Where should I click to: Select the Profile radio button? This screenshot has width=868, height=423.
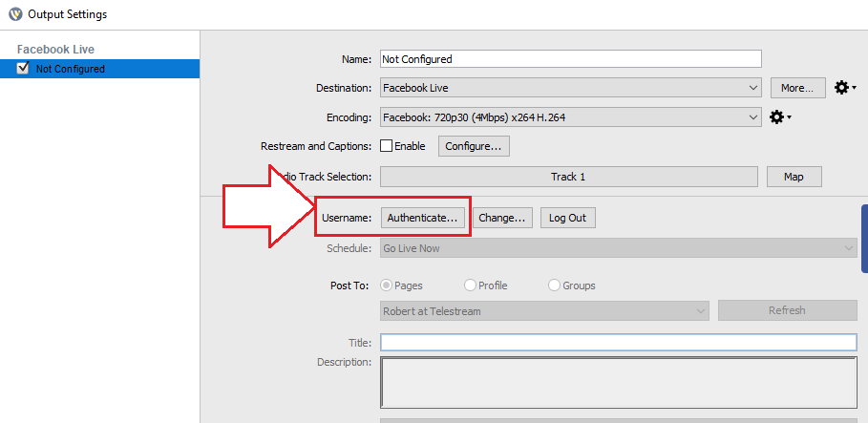[470, 286]
